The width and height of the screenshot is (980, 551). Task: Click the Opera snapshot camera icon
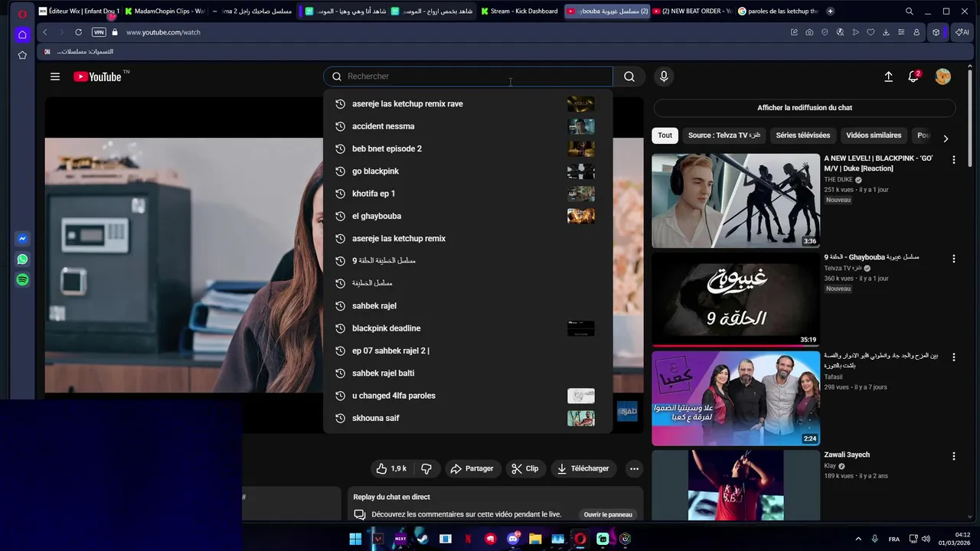(x=809, y=32)
